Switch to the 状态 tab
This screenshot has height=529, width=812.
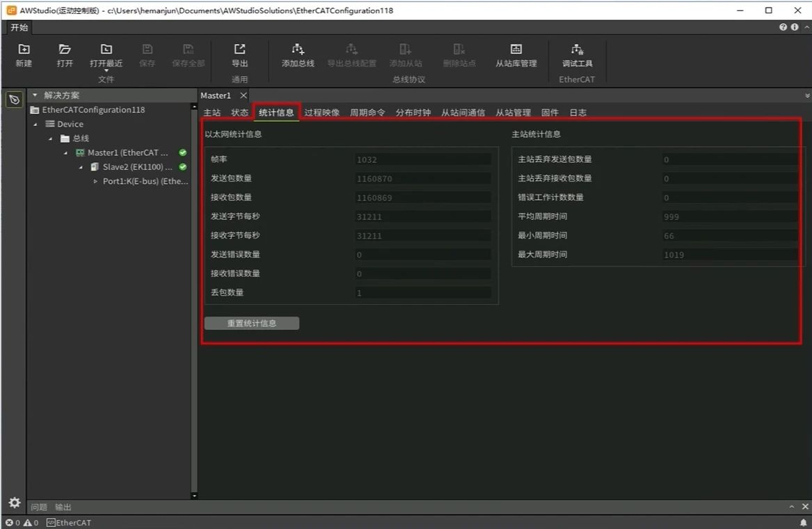[239, 113]
